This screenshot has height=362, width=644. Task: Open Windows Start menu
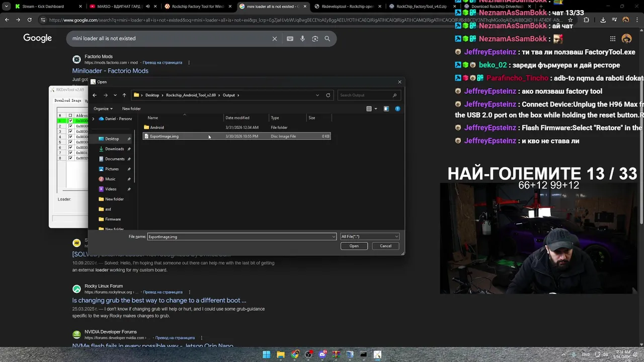tap(267, 354)
